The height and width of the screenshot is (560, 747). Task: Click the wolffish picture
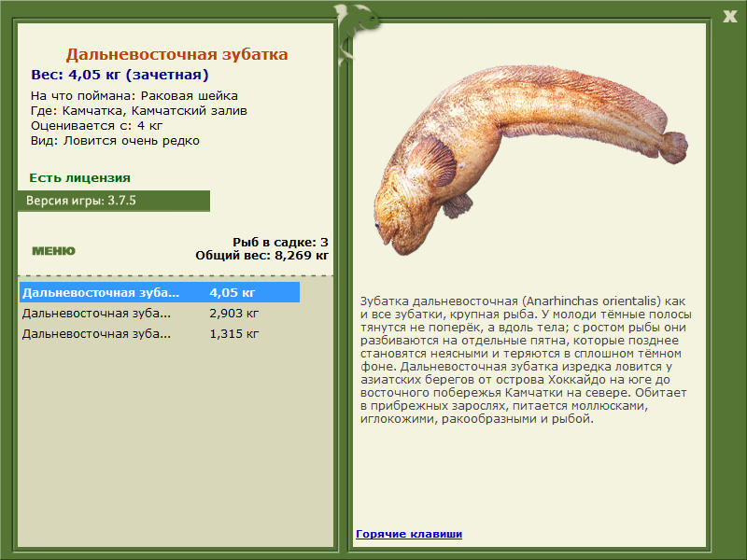coord(529,159)
